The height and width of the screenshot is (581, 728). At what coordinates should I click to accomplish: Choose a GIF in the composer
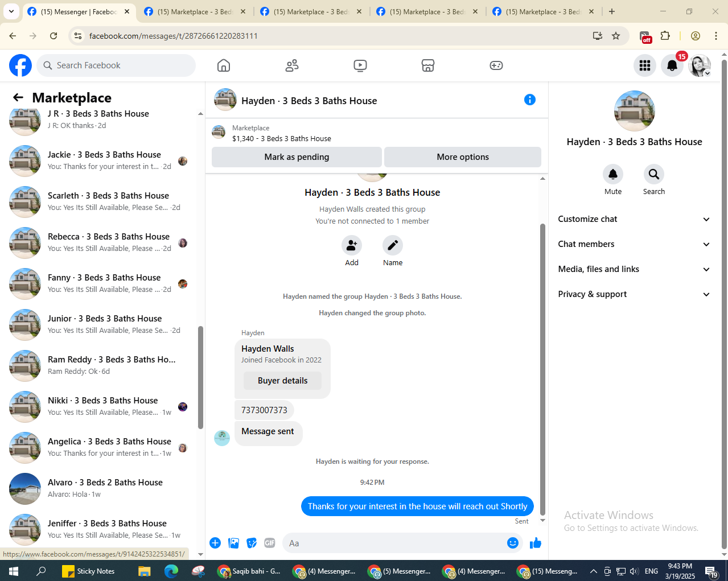pyautogui.click(x=270, y=543)
